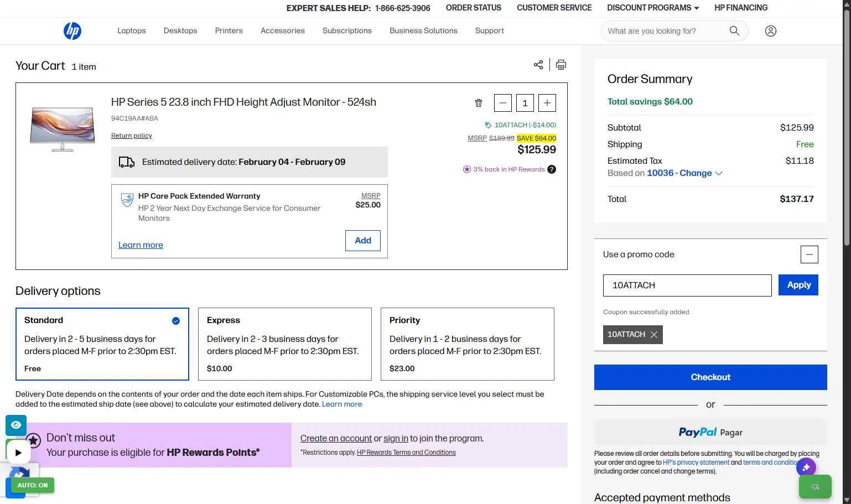Click the HP Rewards star icon in banner

[x=33, y=440]
